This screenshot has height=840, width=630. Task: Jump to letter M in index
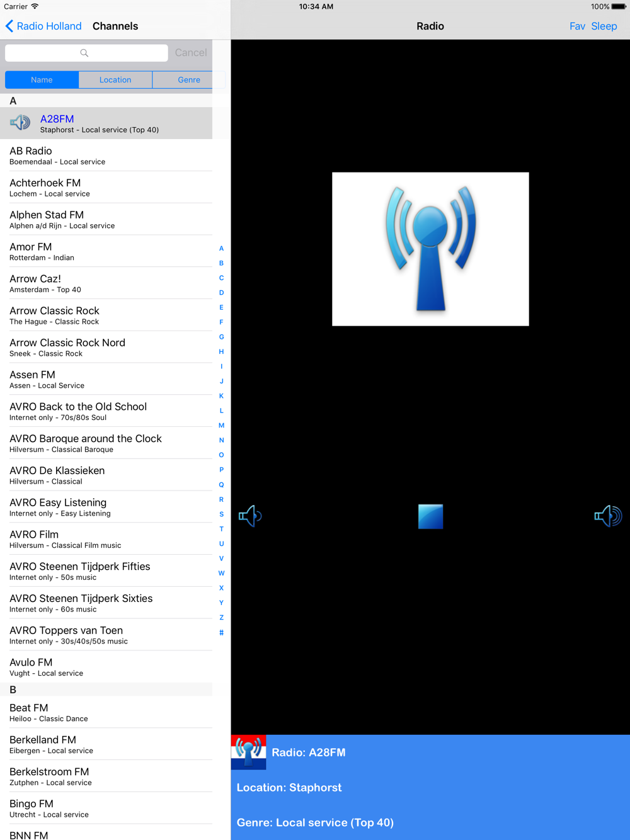[221, 426]
